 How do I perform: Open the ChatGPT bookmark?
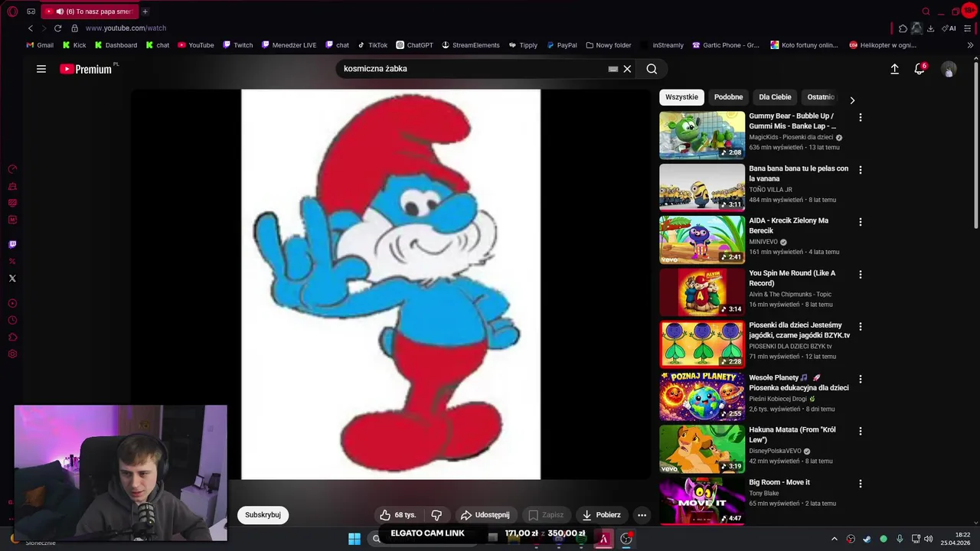pos(414,45)
